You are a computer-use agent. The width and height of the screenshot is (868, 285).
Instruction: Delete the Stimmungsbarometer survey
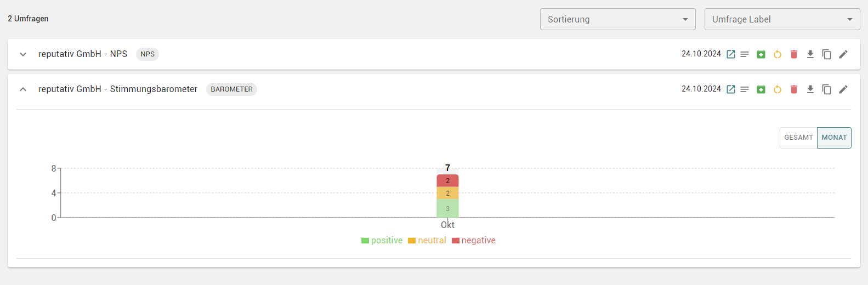pos(794,89)
